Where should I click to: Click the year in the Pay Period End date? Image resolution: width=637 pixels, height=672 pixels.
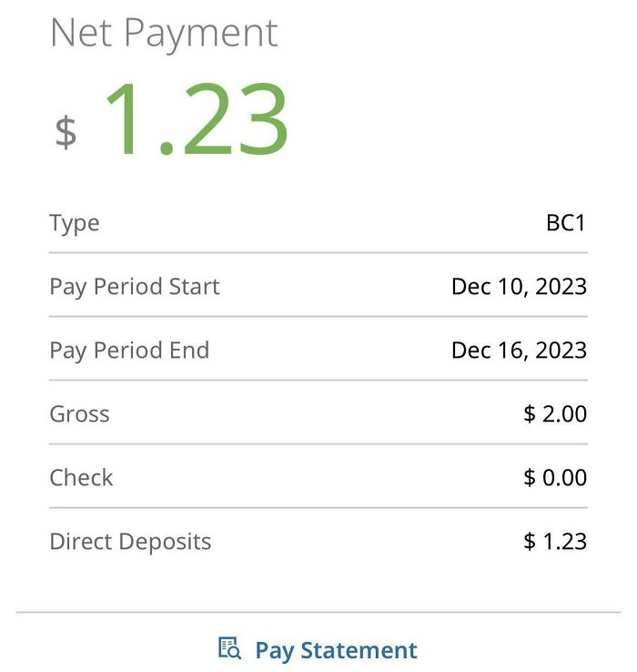click(x=561, y=351)
